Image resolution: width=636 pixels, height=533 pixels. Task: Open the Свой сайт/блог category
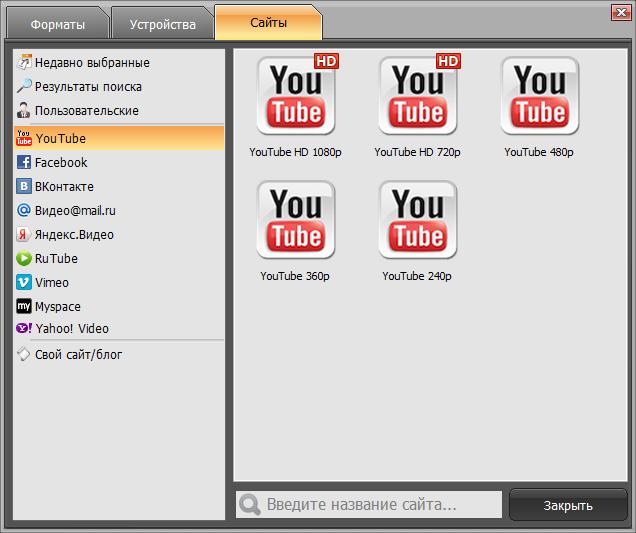(119, 355)
